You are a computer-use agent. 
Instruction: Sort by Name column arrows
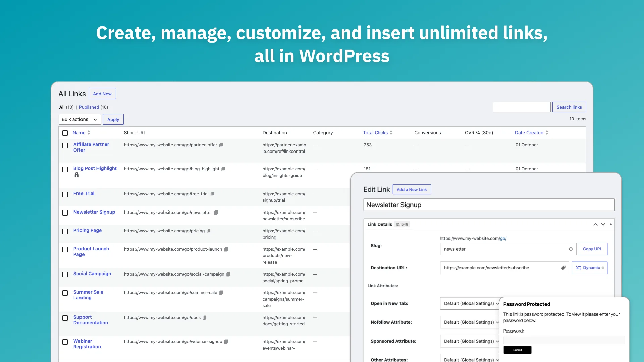click(x=89, y=133)
